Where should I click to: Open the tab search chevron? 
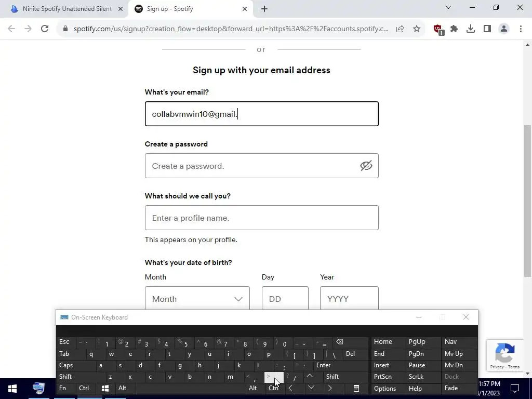point(448,7)
